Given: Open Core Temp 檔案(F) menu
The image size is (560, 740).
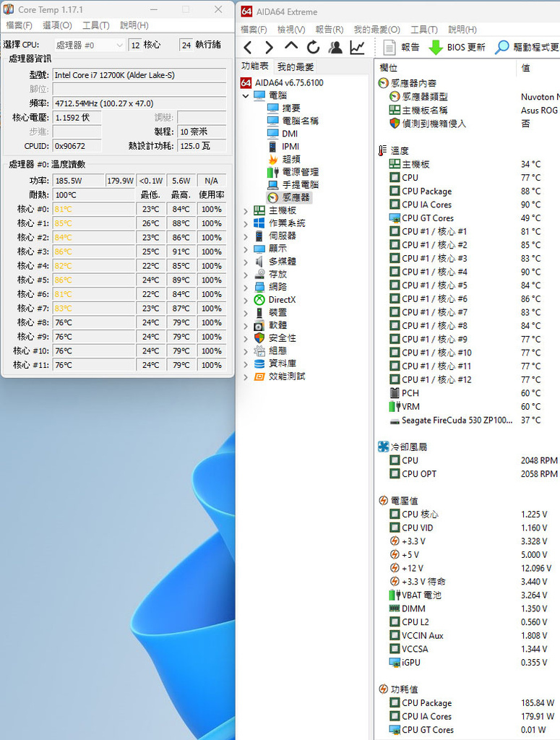Looking at the screenshot, I should (x=20, y=25).
